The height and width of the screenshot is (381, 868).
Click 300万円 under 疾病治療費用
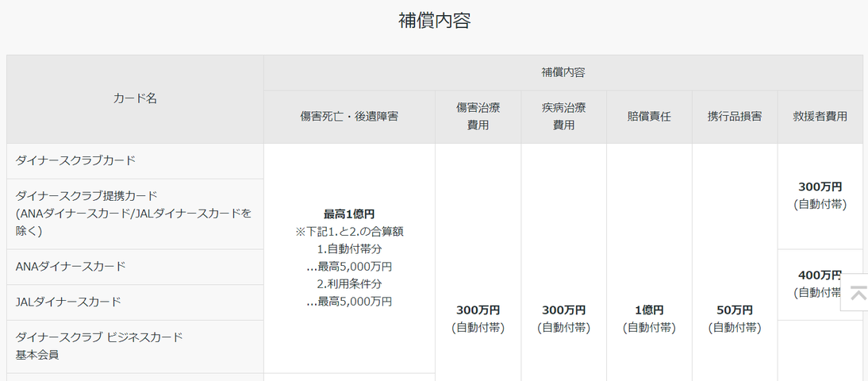[x=563, y=310]
